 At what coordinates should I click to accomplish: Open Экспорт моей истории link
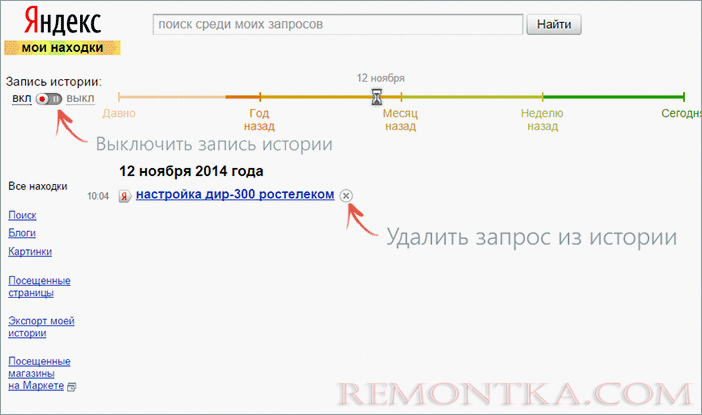(x=41, y=327)
